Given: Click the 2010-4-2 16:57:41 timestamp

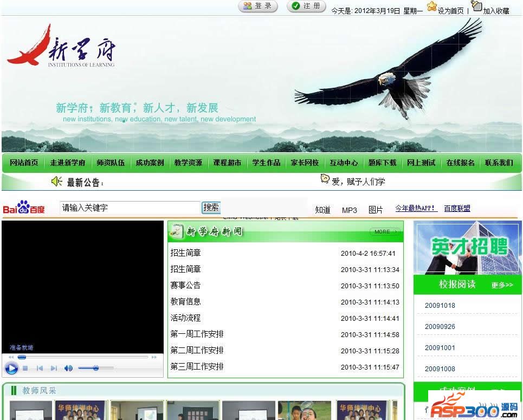Looking at the screenshot, I should (368, 254).
